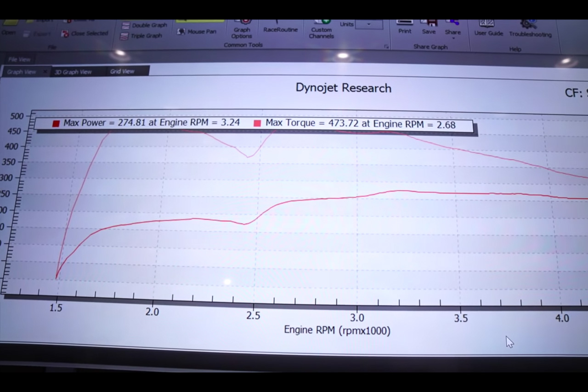The image size is (588, 392).
Task: Switch to the 3D Graph View tab
Action: point(73,72)
